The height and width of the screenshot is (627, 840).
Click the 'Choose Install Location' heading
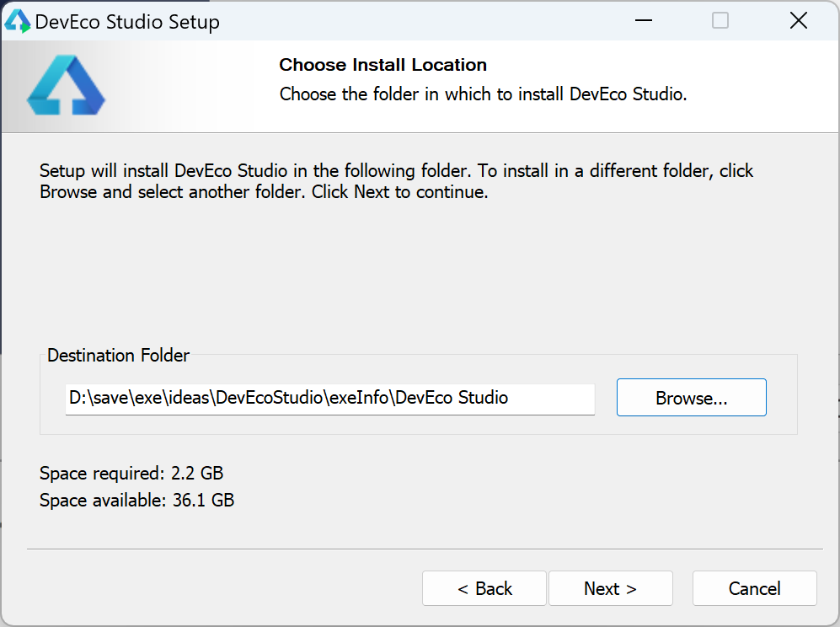(383, 65)
